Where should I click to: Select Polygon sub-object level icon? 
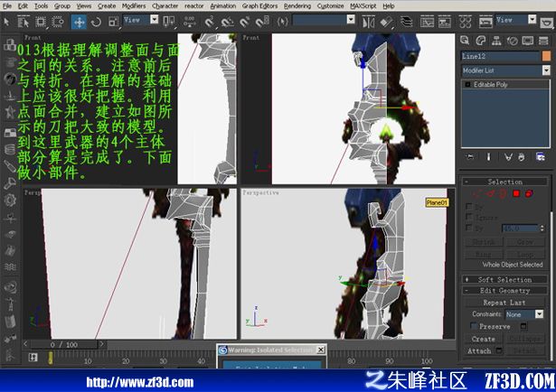pyautogui.click(x=516, y=193)
